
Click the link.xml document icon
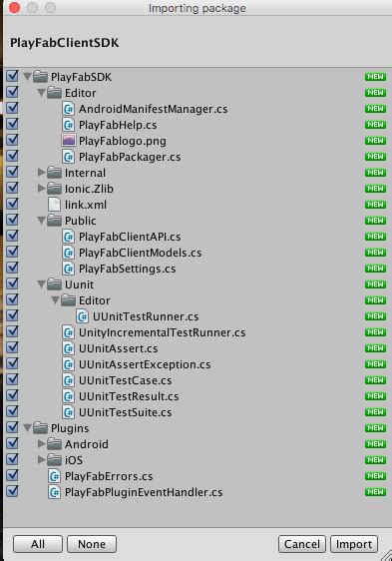[x=55, y=205]
